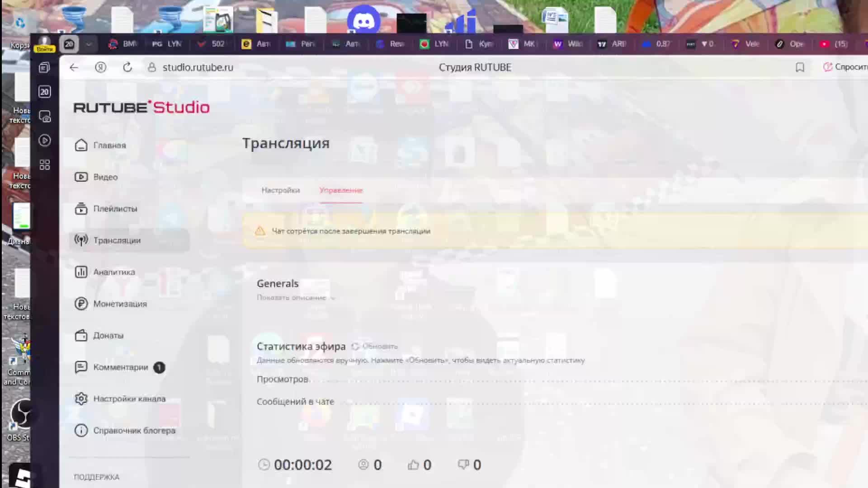This screenshot has height=488, width=868.
Task: Click the studio.rutube.ru address field
Action: [x=198, y=67]
